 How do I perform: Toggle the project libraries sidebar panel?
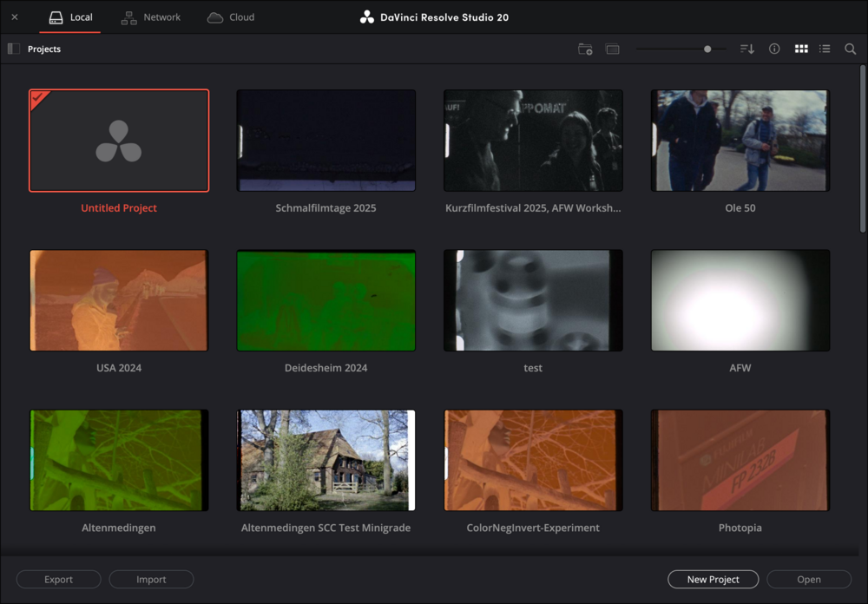13,49
